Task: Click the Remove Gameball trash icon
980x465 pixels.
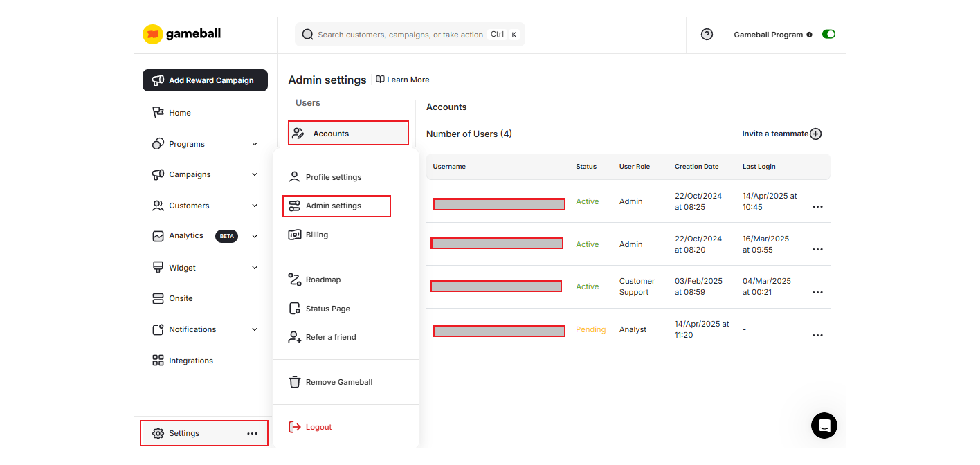Action: point(294,382)
